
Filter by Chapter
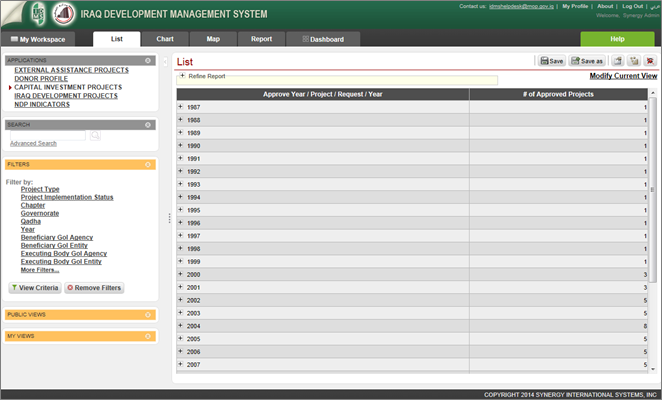point(33,205)
